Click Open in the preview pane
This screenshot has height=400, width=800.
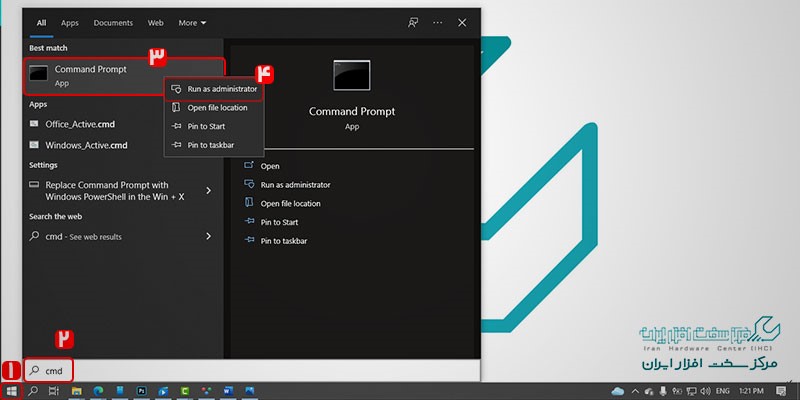click(270, 166)
